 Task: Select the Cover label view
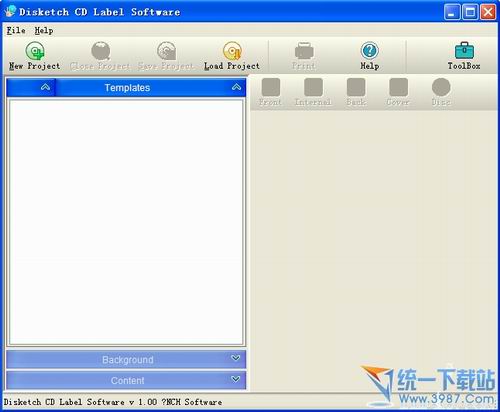398,92
